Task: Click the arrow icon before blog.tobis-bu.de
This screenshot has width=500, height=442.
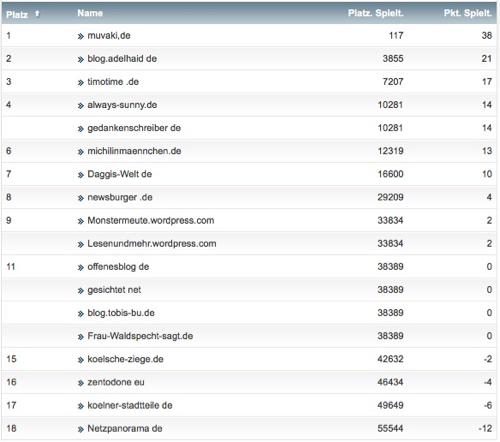Action: [80, 314]
